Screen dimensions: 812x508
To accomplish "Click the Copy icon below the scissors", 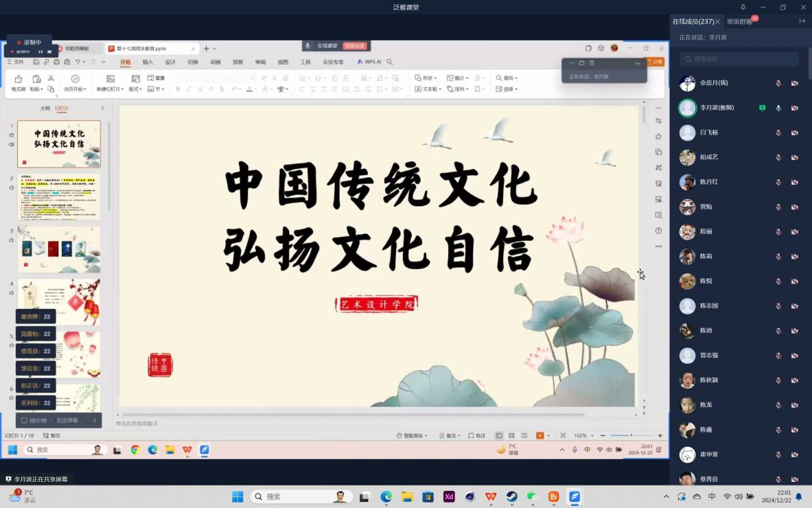I will (x=51, y=89).
